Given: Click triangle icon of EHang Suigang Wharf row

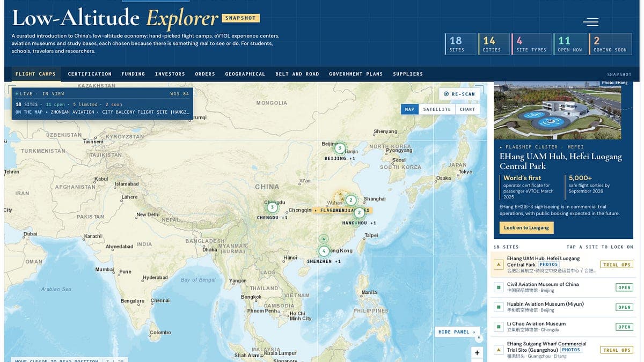Looking at the screenshot, I should coord(498,350).
